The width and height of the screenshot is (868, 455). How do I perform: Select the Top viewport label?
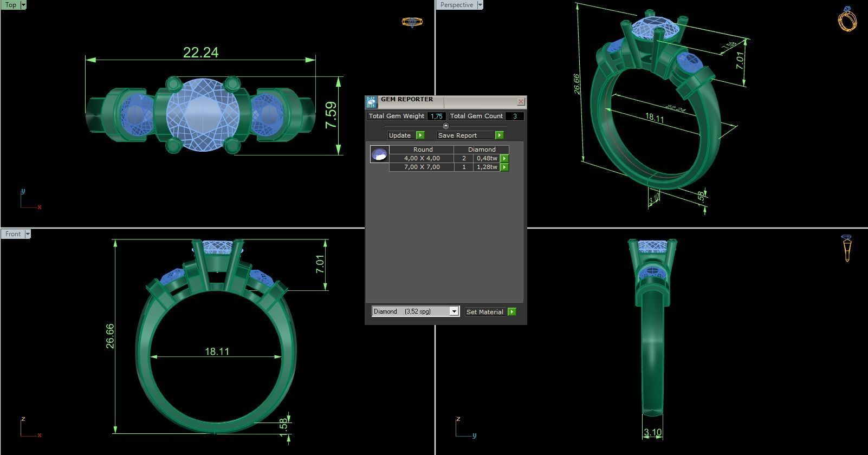pos(10,5)
